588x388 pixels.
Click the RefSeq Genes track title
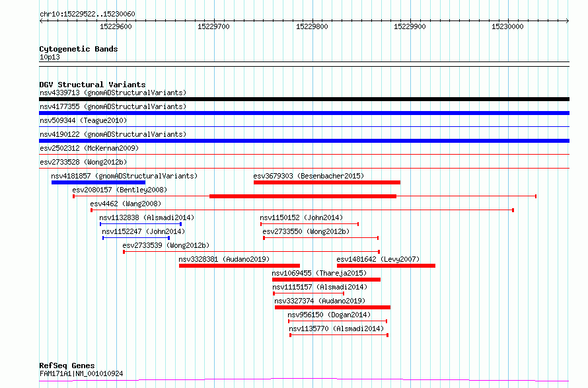click(67, 366)
